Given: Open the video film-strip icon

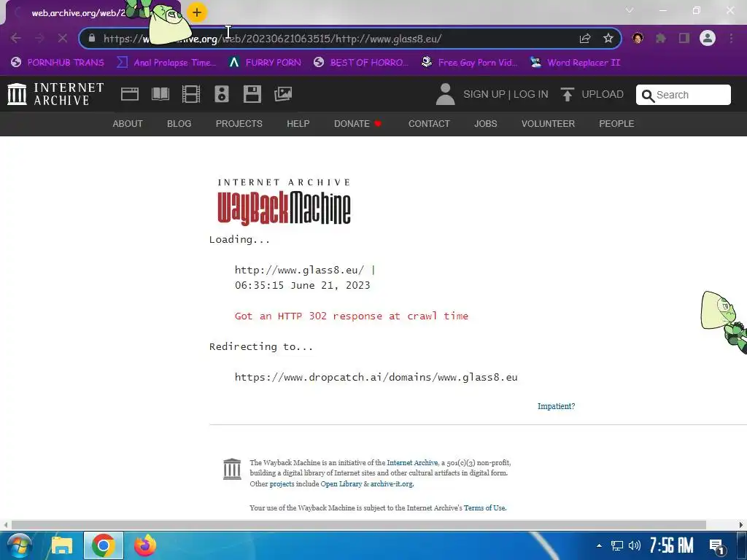Looking at the screenshot, I should pyautogui.click(x=190, y=94).
